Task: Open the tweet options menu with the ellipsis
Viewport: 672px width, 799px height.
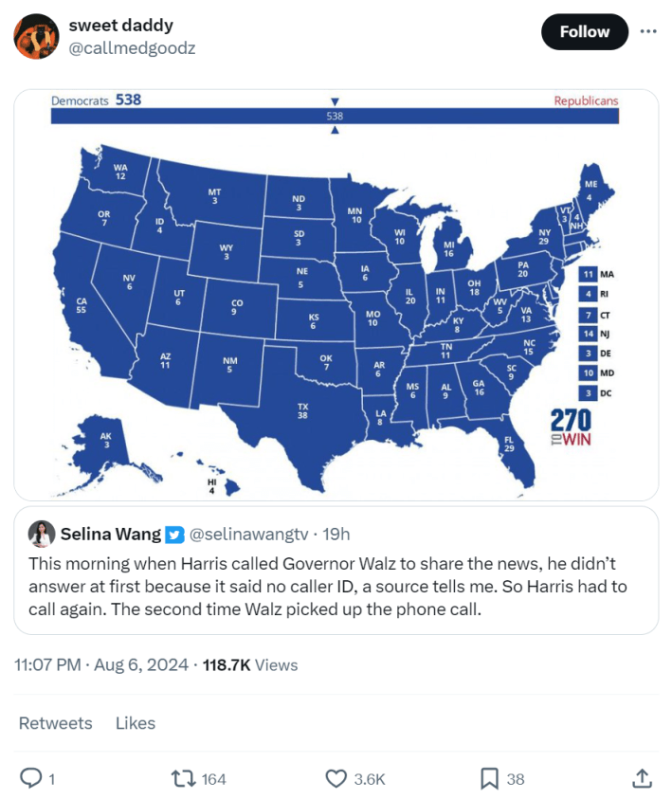Action: [648, 31]
